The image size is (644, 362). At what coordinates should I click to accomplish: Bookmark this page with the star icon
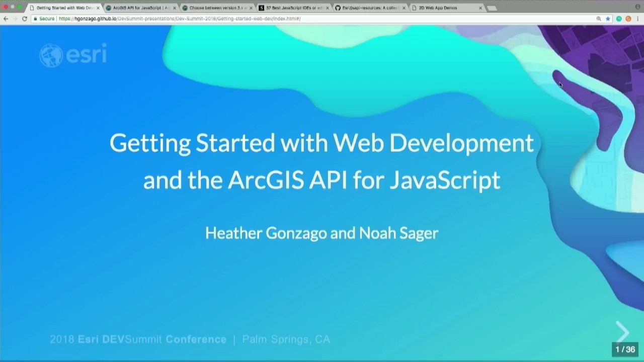pyautogui.click(x=608, y=19)
